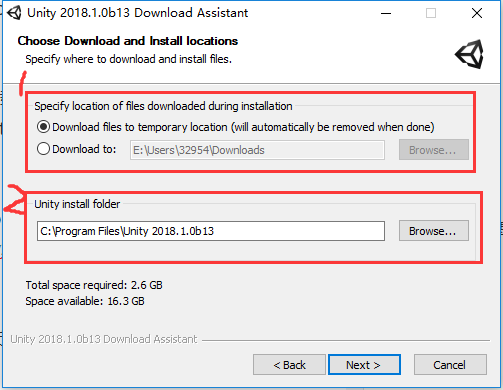Click the Download to path field
503x390 pixels.
tap(257, 150)
